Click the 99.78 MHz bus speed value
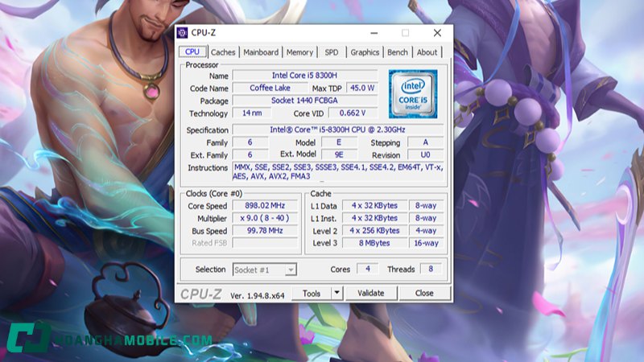The image size is (644, 362). coord(265,231)
